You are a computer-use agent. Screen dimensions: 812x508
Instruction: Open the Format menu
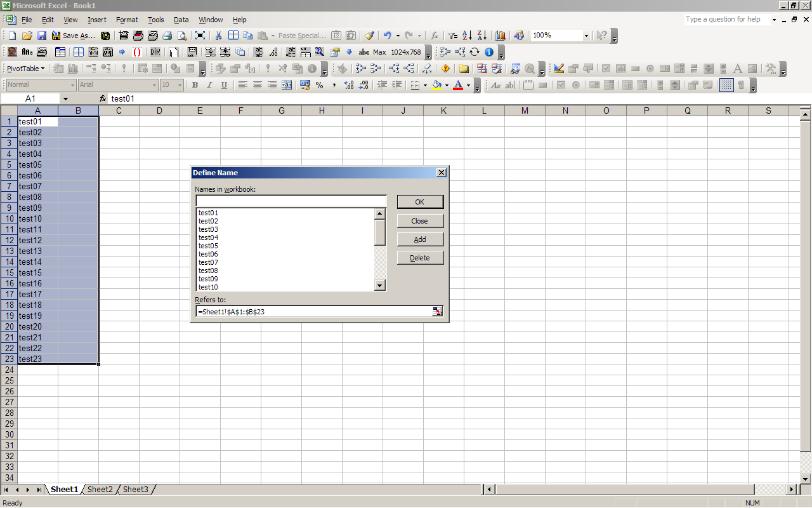127,20
